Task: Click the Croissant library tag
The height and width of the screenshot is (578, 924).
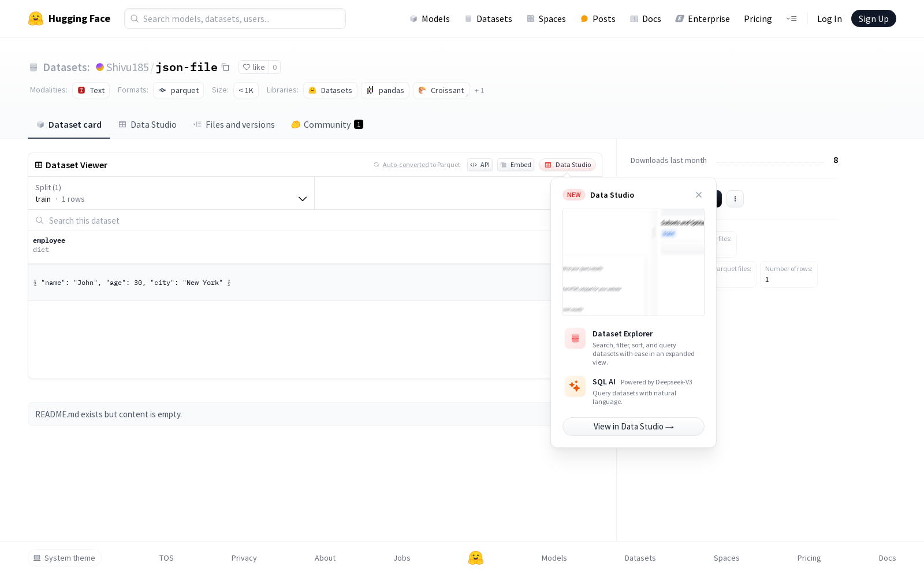Action: [x=441, y=90]
